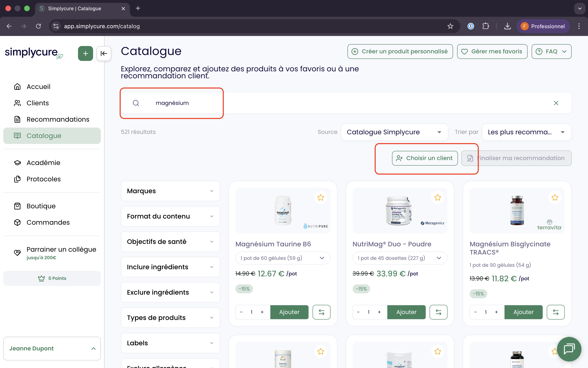Increase quantity for Magnésium Bisglycinate TRAACS
The width and height of the screenshot is (588, 368).
[496, 312]
